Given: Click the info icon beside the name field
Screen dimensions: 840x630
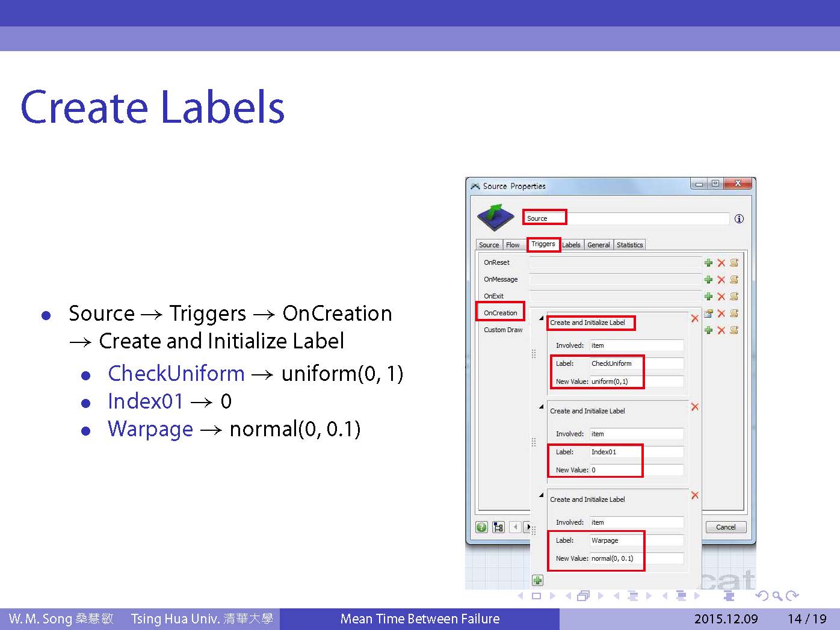Looking at the screenshot, I should pyautogui.click(x=739, y=219).
